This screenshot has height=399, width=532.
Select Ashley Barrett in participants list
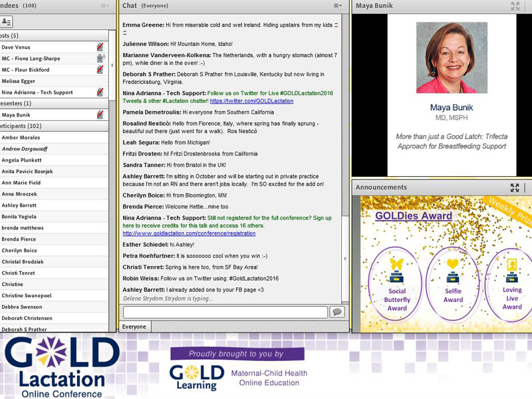tap(55, 205)
